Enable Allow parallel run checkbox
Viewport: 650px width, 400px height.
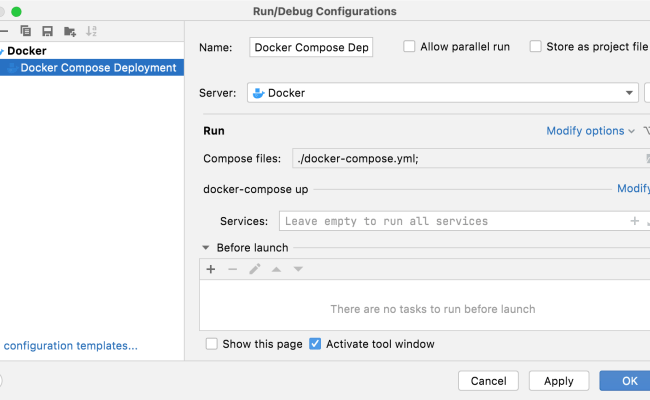pyautogui.click(x=409, y=47)
